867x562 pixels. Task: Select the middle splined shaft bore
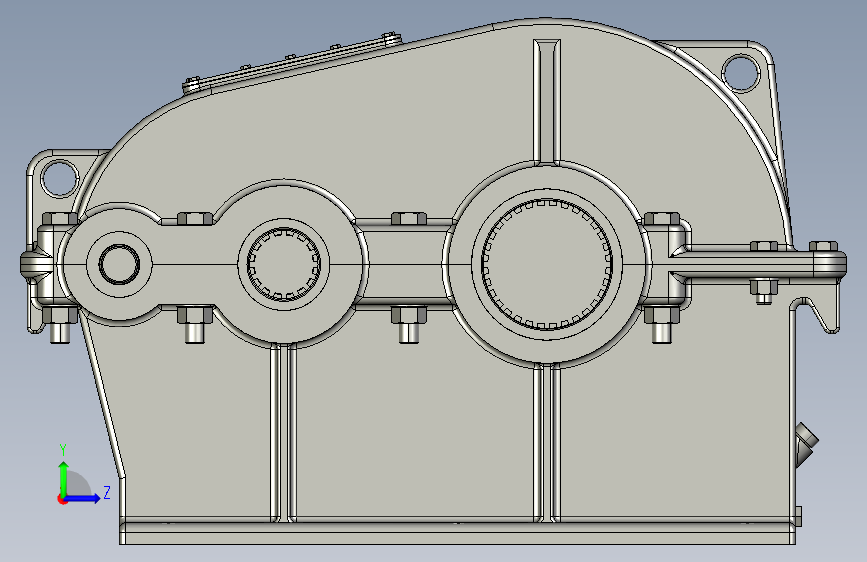click(283, 264)
